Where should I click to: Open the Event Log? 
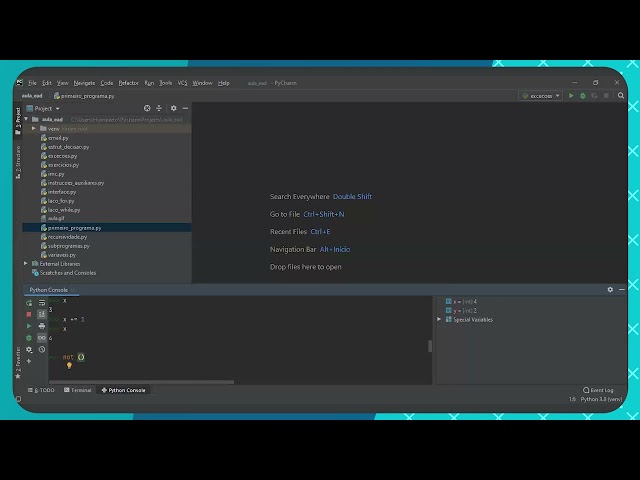pos(600,390)
